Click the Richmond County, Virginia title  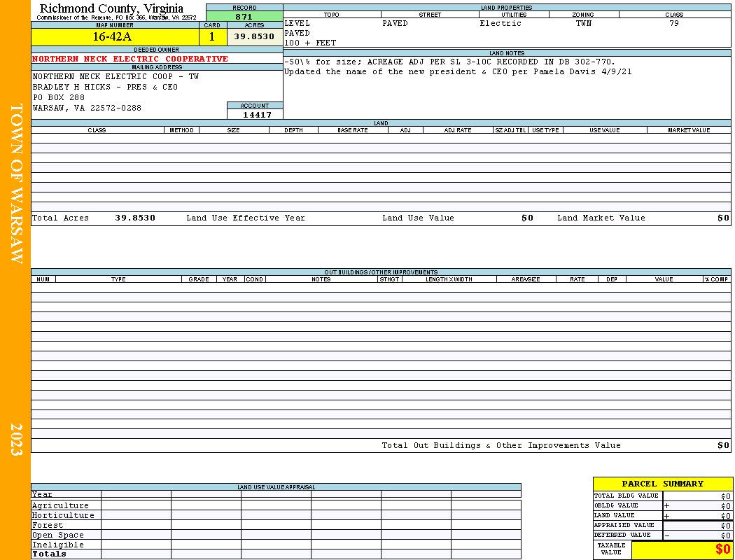(x=111, y=8)
